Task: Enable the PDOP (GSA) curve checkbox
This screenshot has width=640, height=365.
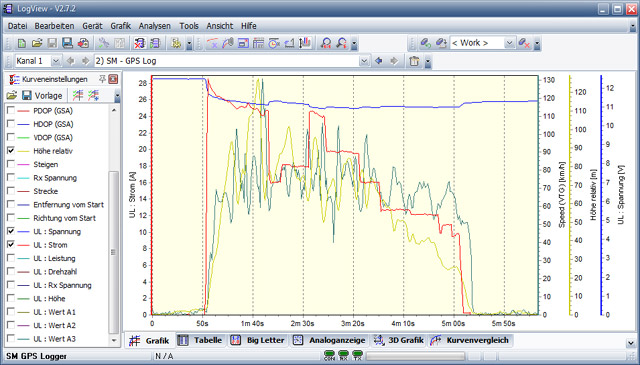Action: click(11, 110)
